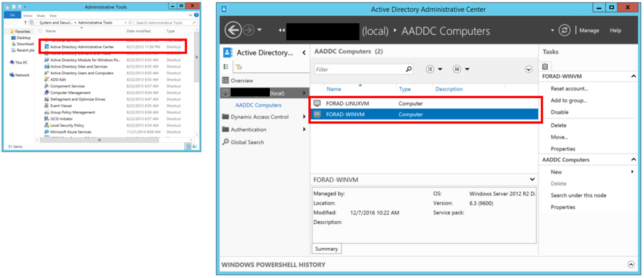Select the FORAD-WINVM computer row
Image resolution: width=644 pixels, height=278 pixels.
(425, 114)
